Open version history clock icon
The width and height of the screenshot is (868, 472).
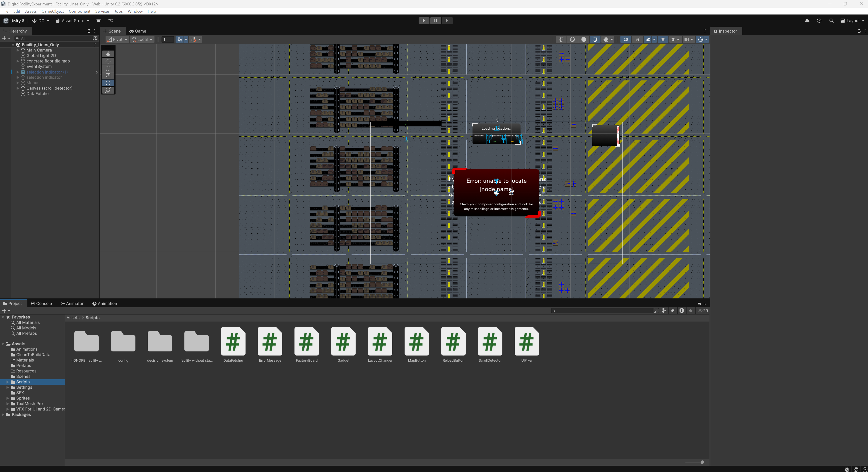pyautogui.click(x=819, y=21)
